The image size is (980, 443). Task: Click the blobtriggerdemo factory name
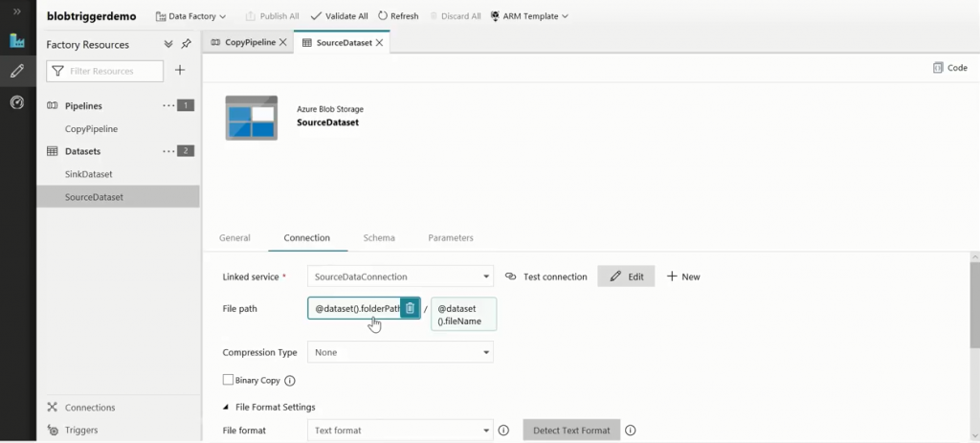point(91,16)
